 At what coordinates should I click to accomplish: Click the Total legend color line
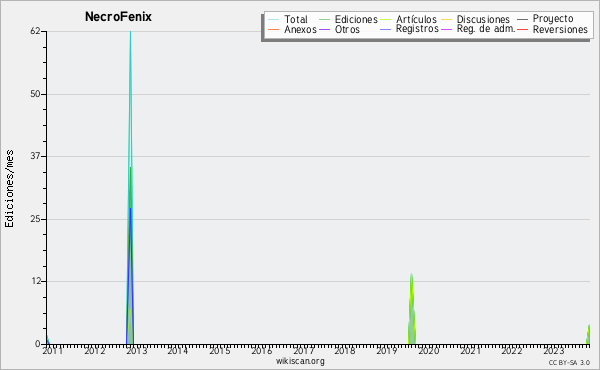(x=274, y=20)
